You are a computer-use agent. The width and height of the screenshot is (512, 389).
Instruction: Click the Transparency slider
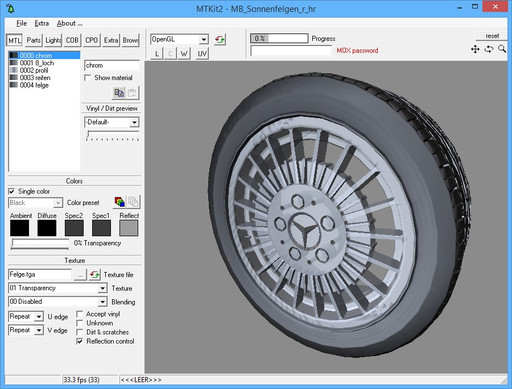(x=40, y=244)
